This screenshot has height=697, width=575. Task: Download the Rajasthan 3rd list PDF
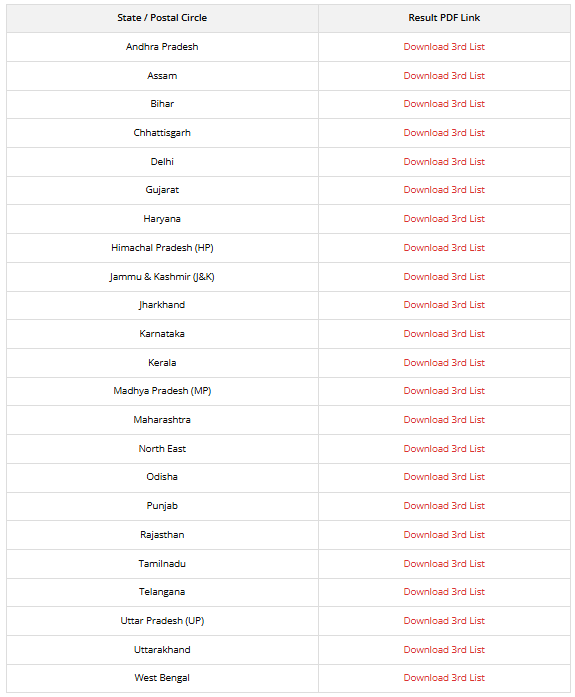pyautogui.click(x=444, y=534)
